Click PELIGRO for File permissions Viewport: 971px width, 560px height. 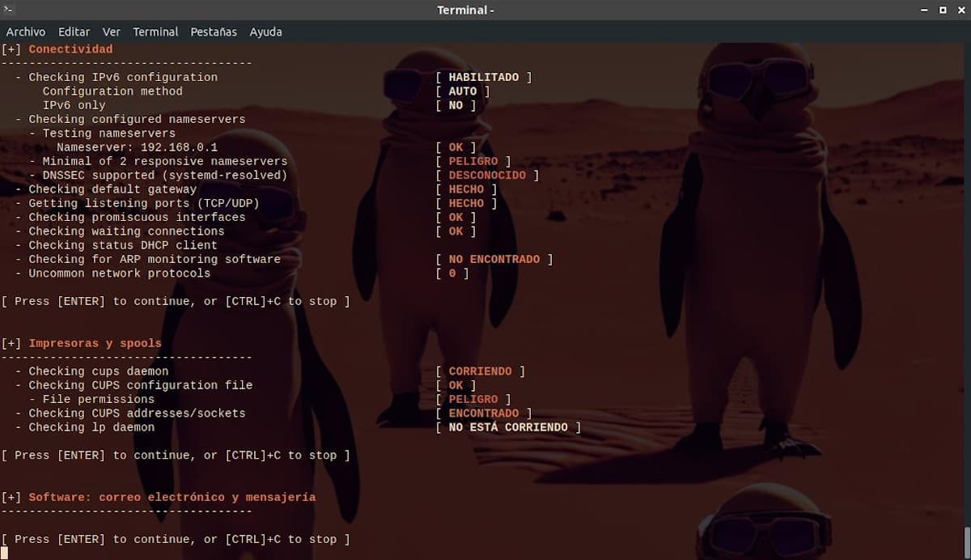pyautogui.click(x=473, y=399)
